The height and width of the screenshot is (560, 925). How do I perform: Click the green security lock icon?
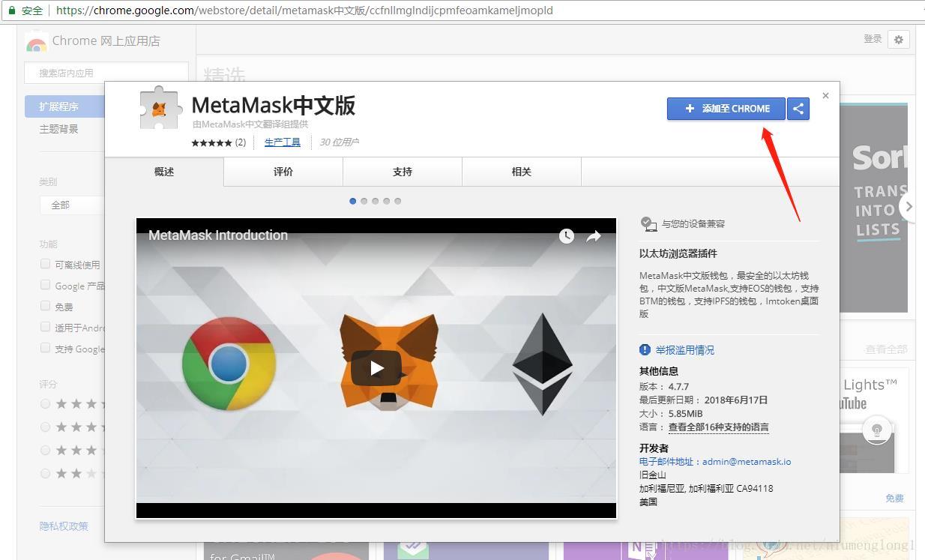[x=11, y=10]
